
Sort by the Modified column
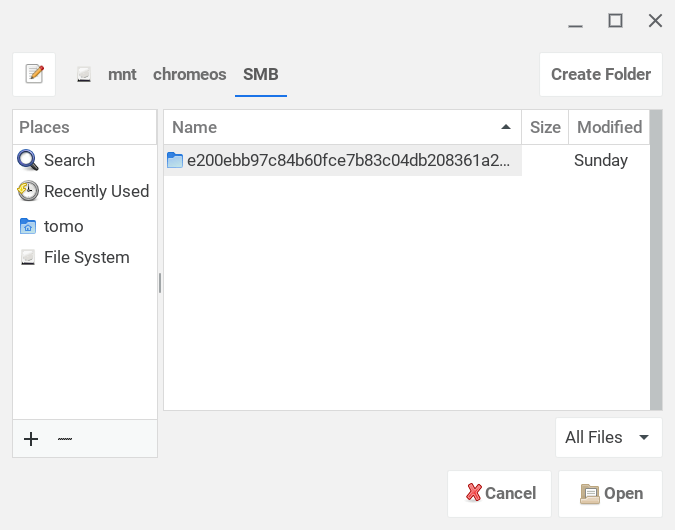click(609, 127)
